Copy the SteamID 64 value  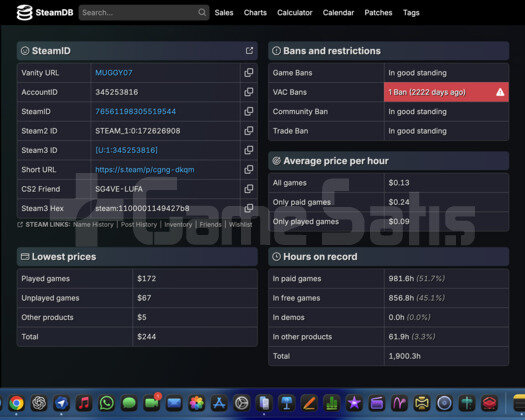coord(248,112)
